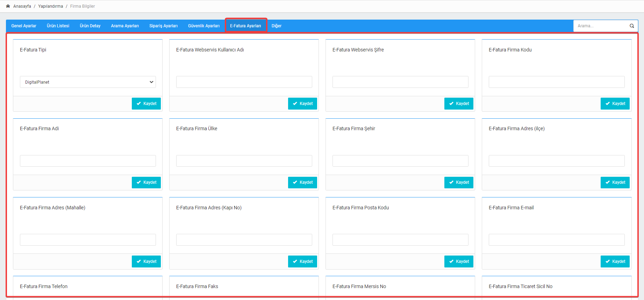This screenshot has width=644, height=300.
Task: Save the E-Fatura Firma Adi
Action: point(146,182)
